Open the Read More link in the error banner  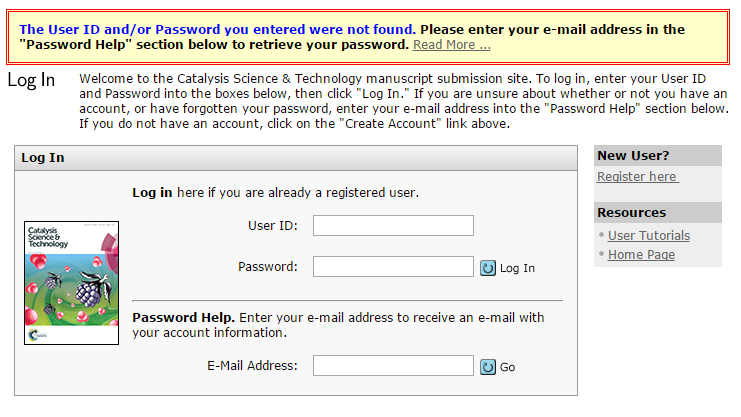click(451, 45)
